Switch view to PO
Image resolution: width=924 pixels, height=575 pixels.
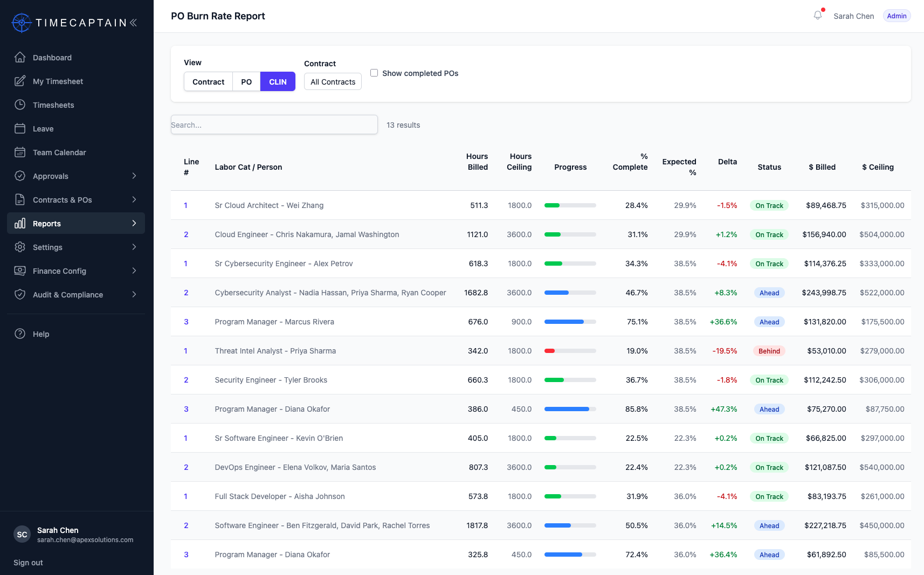pyautogui.click(x=246, y=81)
